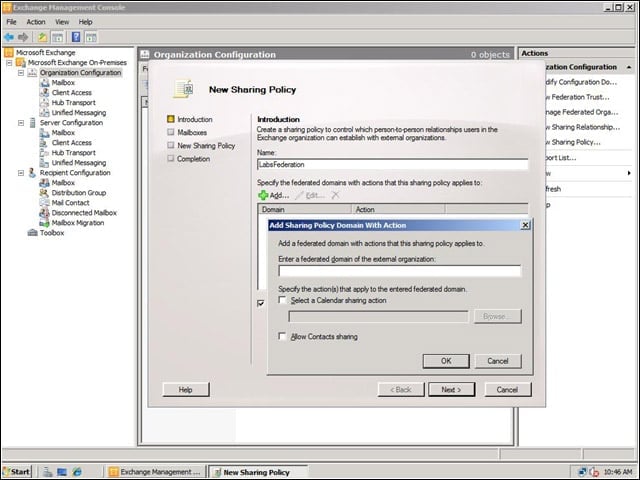
Task: Select Hub Transport under Server Configuration
Action: (73, 153)
